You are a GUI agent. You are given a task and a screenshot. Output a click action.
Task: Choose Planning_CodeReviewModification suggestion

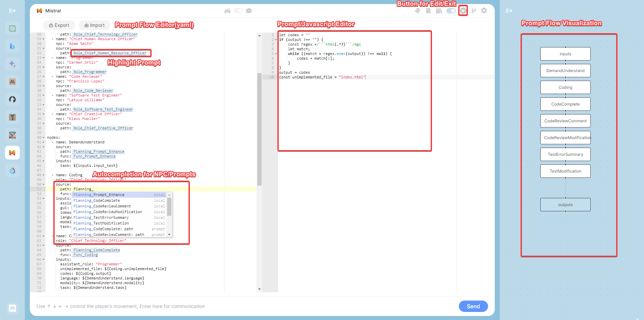pos(119,212)
